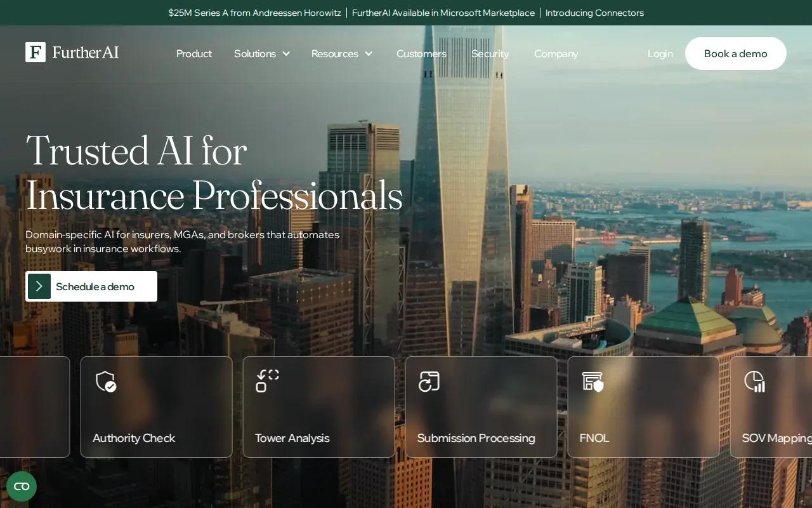
Task: Select the SOV Mapping card label
Action: tap(777, 438)
